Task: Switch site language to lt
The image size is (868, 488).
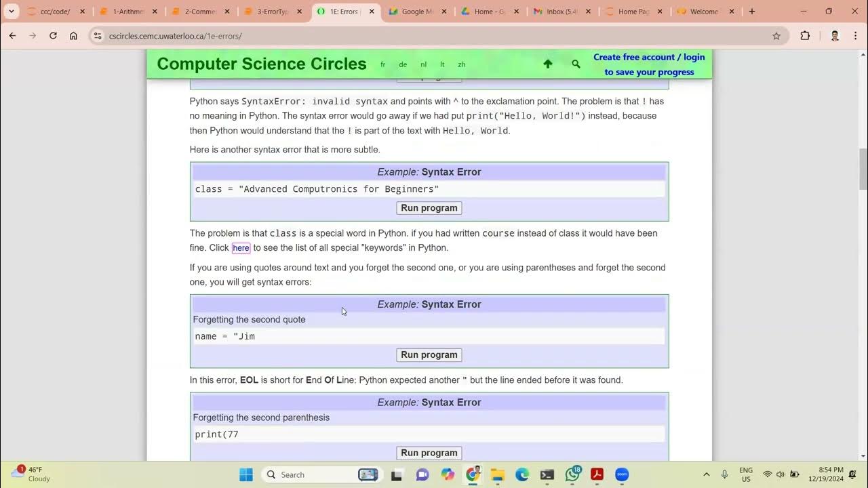Action: [442, 64]
